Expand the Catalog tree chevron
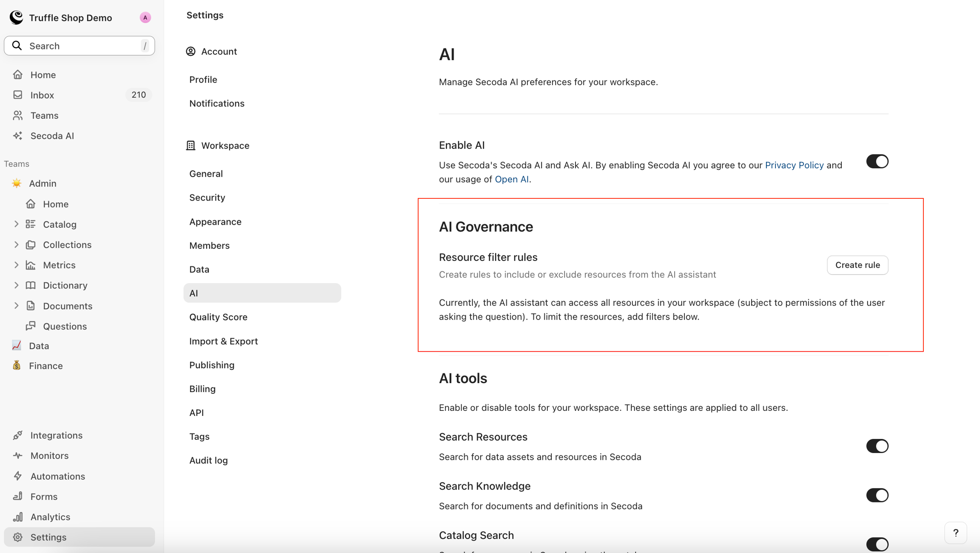 click(x=16, y=224)
